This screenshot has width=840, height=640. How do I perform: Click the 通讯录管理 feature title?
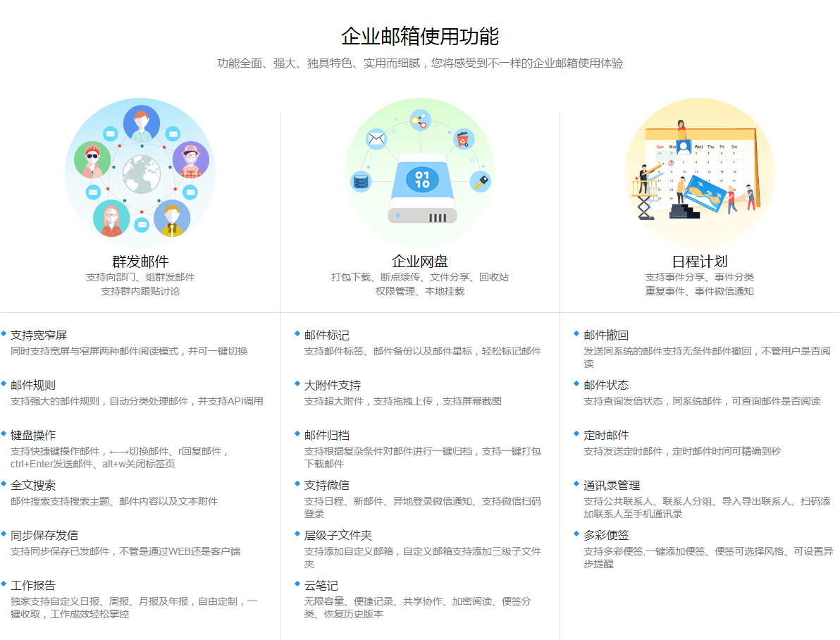coord(612,485)
